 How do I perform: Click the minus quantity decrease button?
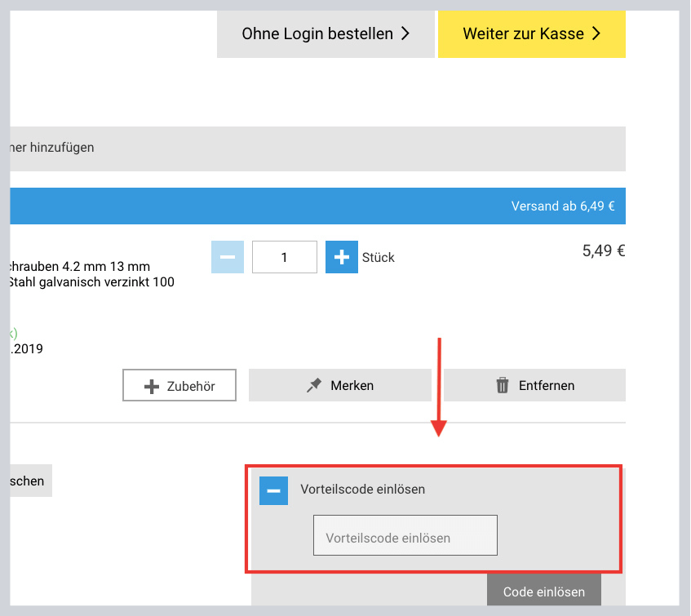pos(228,257)
